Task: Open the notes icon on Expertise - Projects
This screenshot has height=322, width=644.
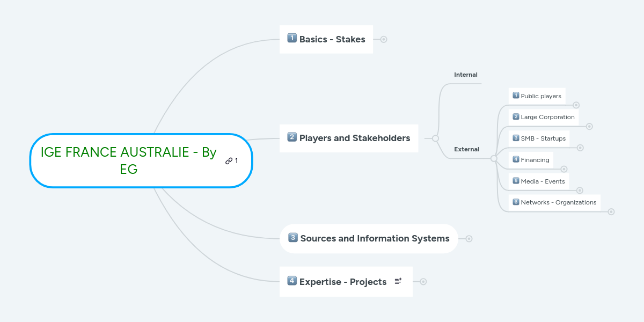Action: [x=398, y=281]
